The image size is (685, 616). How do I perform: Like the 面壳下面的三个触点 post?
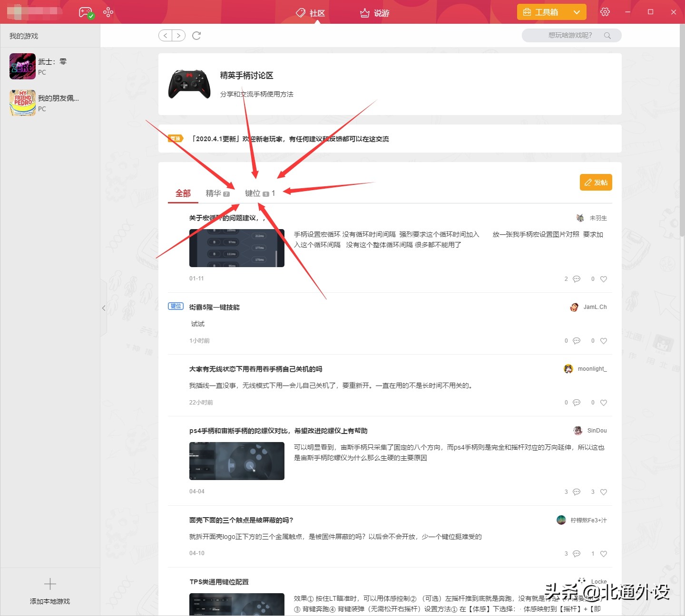click(604, 554)
